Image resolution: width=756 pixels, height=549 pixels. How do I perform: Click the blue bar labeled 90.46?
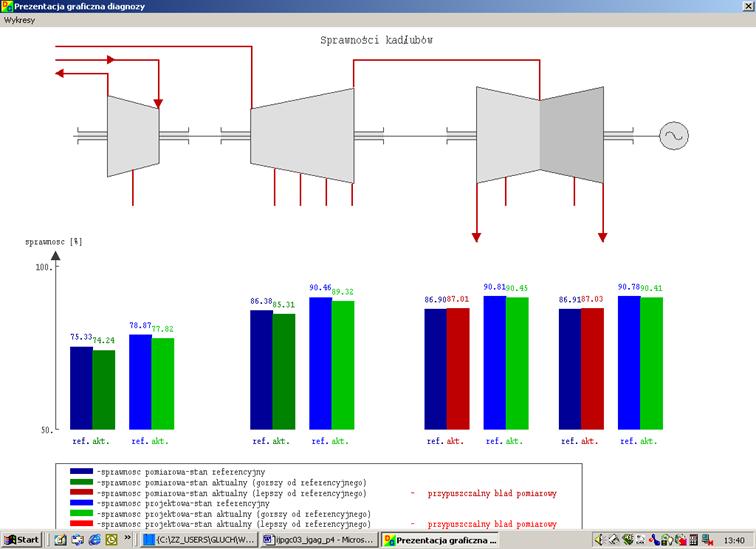click(320, 363)
